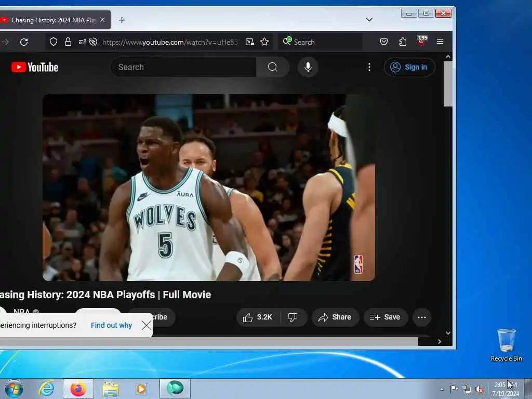View site security via the padlock icon
This screenshot has height=399, width=532.
(68, 42)
